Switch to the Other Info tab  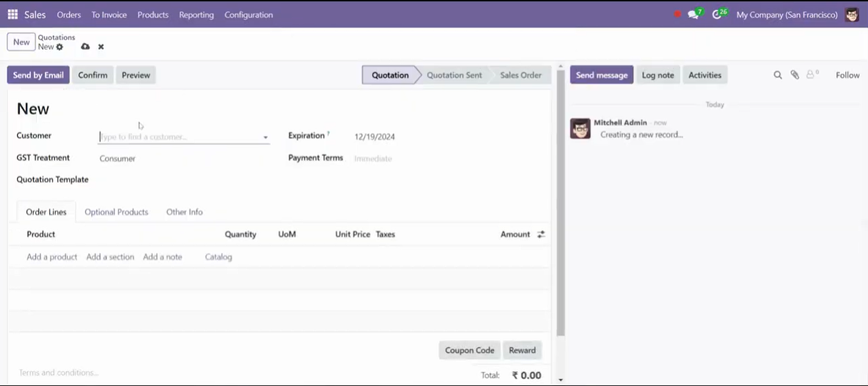(x=184, y=212)
